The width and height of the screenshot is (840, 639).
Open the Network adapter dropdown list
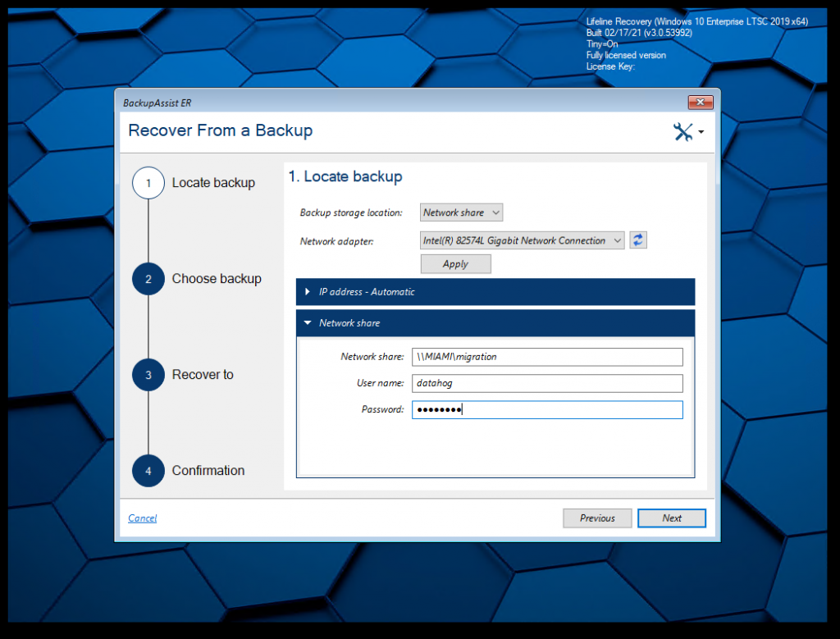tap(522, 240)
